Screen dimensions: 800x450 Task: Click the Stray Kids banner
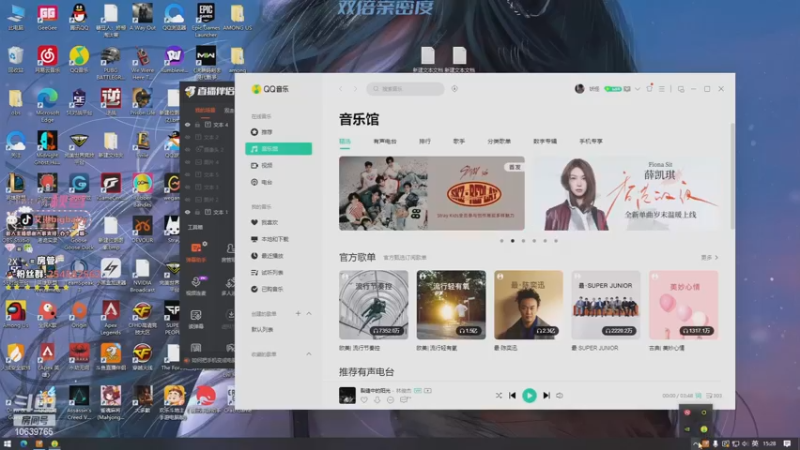[x=432, y=193]
